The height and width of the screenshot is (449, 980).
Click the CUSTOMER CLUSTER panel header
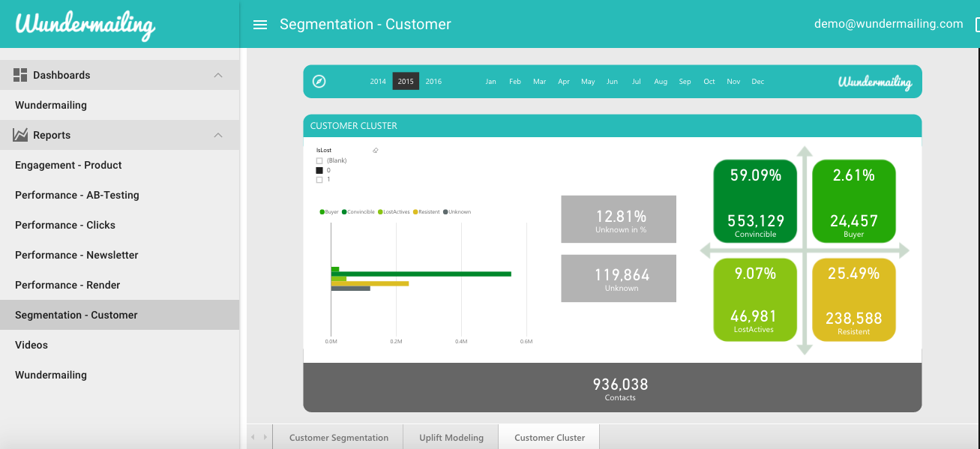pos(612,126)
